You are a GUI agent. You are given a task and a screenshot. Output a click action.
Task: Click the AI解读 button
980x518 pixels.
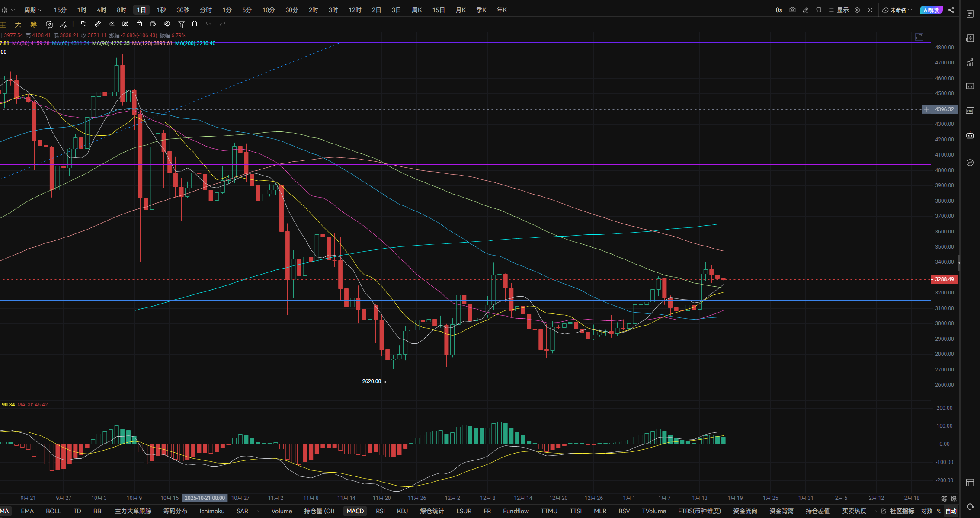pos(931,10)
